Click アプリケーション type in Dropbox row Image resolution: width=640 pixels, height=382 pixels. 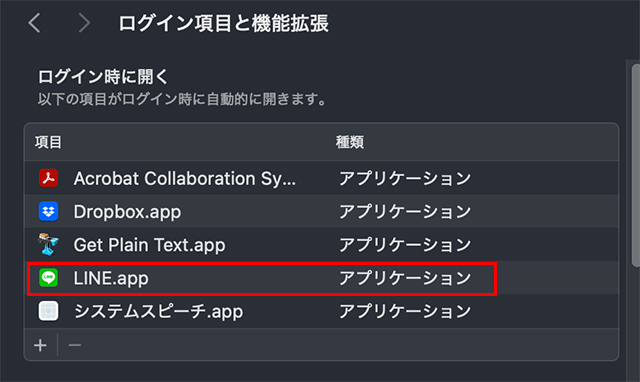click(x=405, y=211)
